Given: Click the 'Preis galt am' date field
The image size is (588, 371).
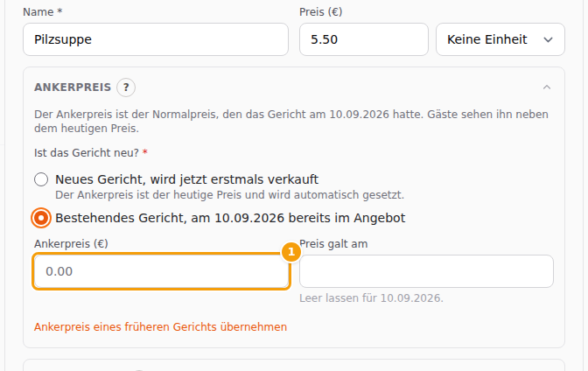Looking at the screenshot, I should [426, 271].
